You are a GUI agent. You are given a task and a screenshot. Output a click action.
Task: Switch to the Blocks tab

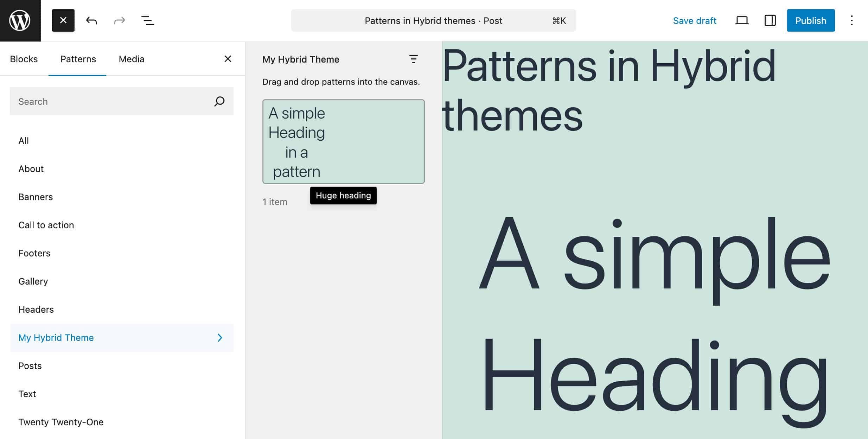coord(24,59)
